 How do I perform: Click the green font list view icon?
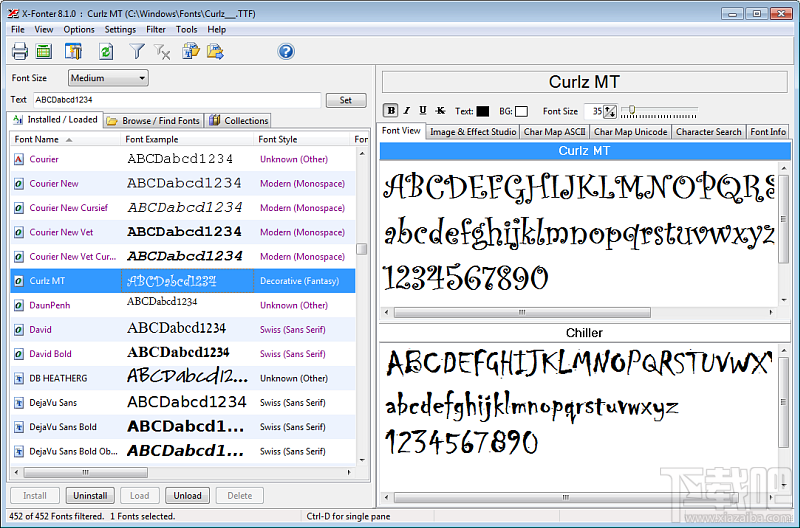pos(44,51)
